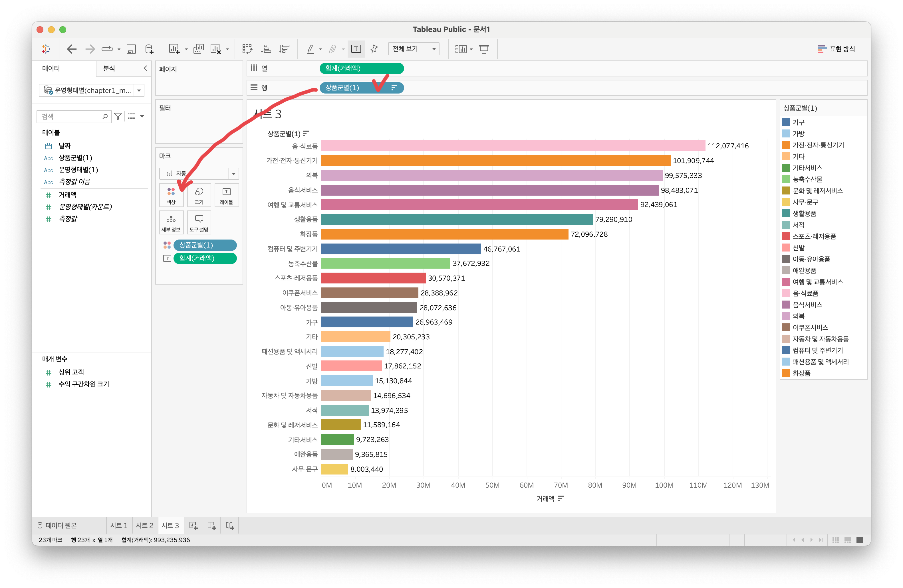Switch to the 시트 1 tab
The height and width of the screenshot is (588, 903).
(x=119, y=526)
